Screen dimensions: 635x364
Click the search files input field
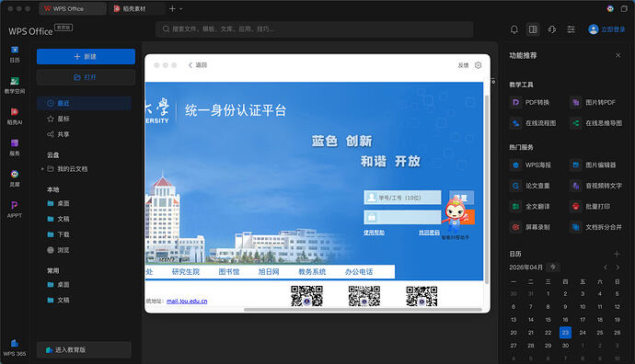coord(315,29)
